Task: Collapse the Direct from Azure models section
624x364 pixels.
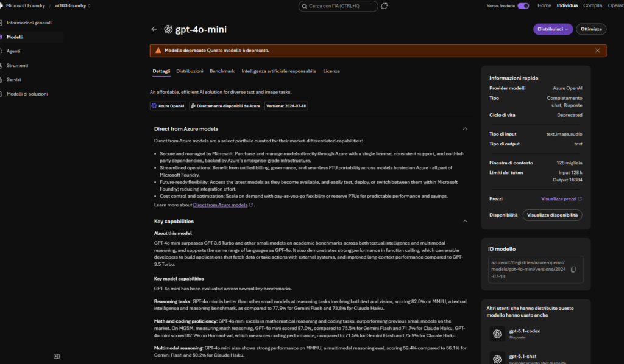Action: [x=465, y=129]
